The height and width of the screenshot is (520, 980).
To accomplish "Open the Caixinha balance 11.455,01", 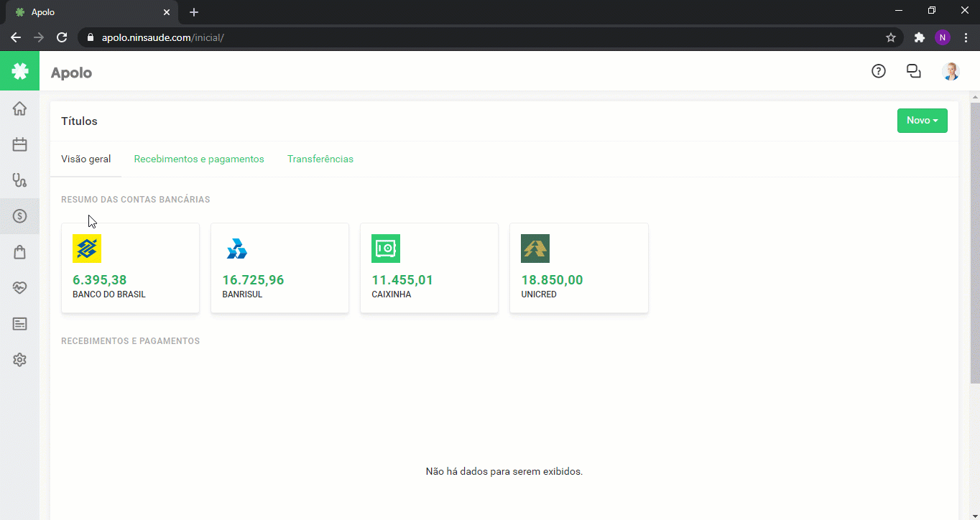I will [402, 280].
